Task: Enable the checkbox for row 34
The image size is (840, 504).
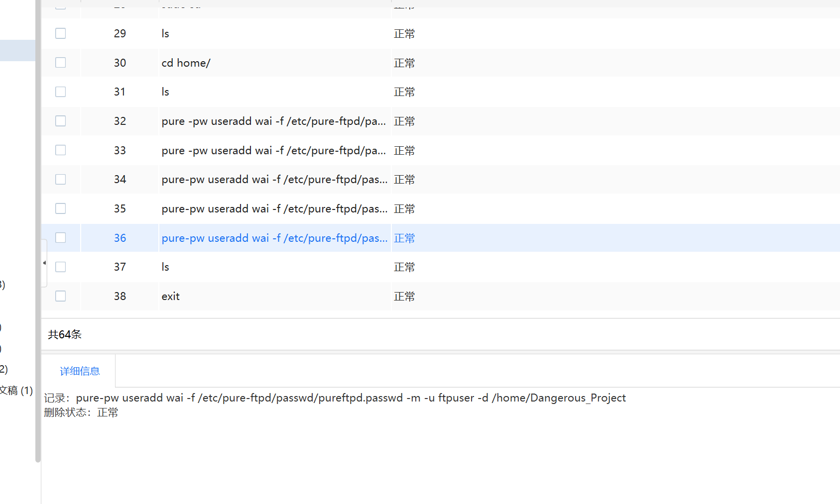Action: [60, 179]
